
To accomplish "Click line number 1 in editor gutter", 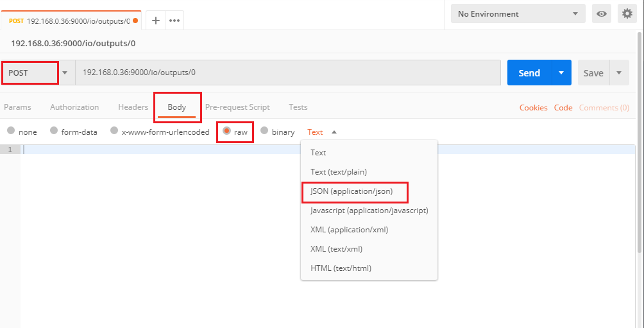I will click(x=10, y=150).
